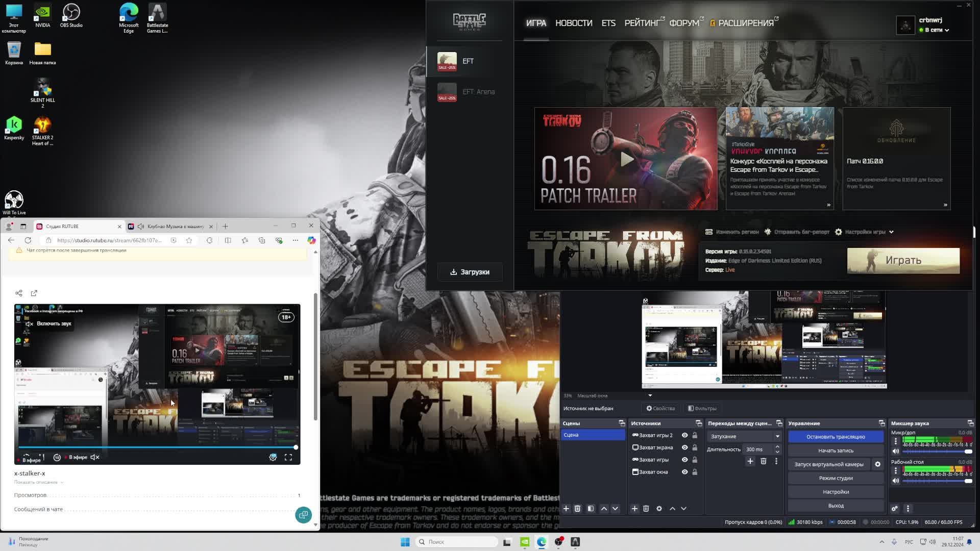Add a scene transition with plus icon
The height and width of the screenshot is (551, 980).
(x=750, y=461)
